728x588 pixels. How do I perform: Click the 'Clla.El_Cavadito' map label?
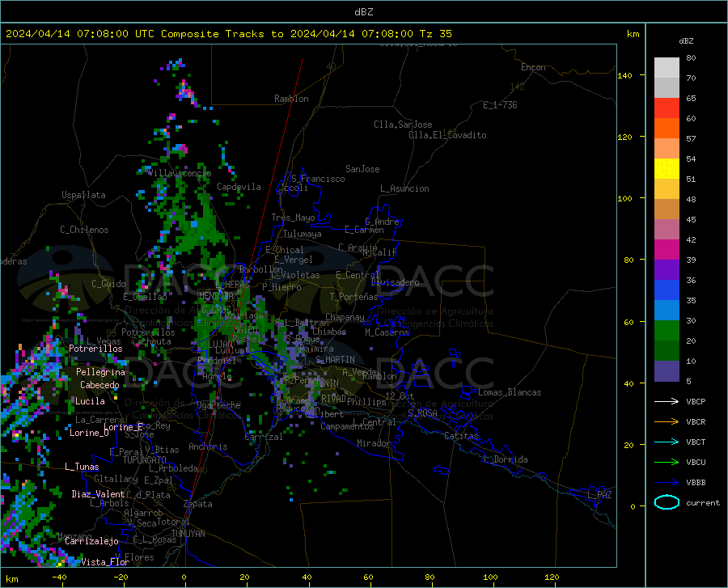tap(447, 135)
